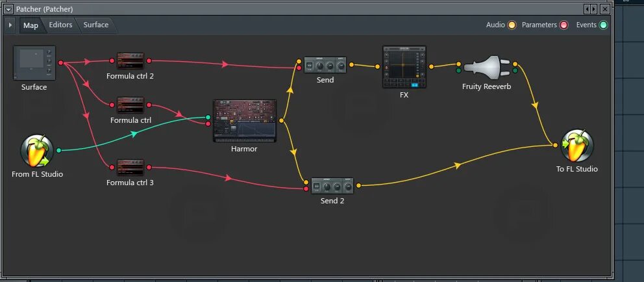The image size is (644, 282).
Task: Click Formula ctrl 3 red input port
Action: (112, 167)
